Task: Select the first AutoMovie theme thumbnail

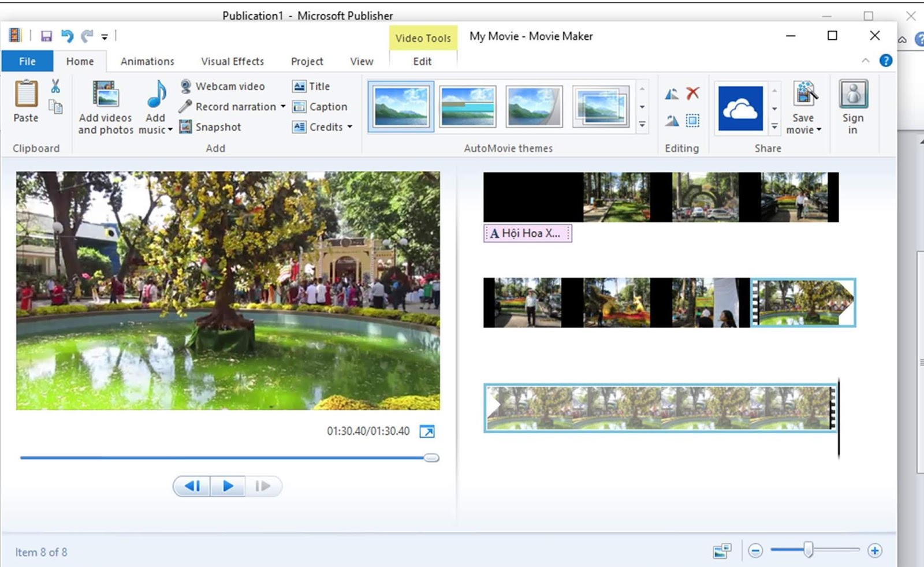Action: [x=401, y=106]
